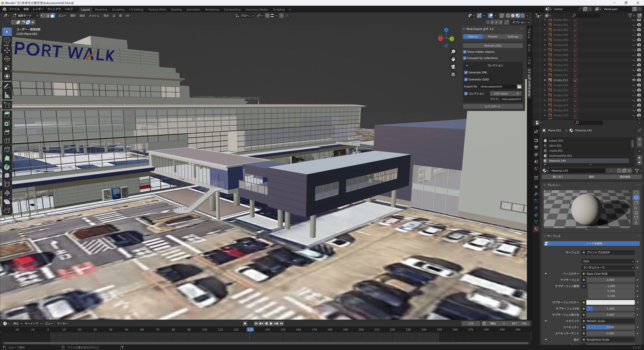The image size is (644, 350).
Task: Click the 割り当て assign button
Action: pos(558,177)
